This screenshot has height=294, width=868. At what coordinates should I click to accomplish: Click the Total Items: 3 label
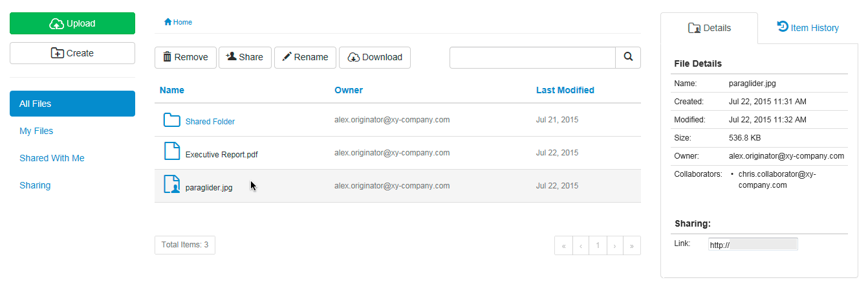pyautogui.click(x=185, y=245)
